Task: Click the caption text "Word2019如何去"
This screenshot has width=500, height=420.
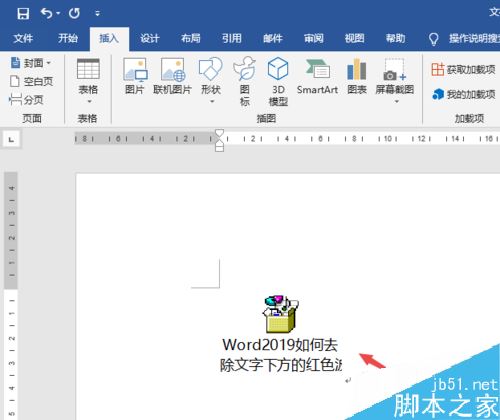Action: (x=280, y=345)
